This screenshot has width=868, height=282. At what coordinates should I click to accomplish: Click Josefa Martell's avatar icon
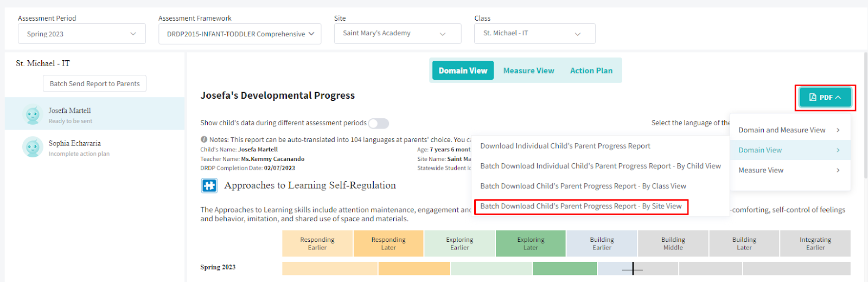coord(33,114)
